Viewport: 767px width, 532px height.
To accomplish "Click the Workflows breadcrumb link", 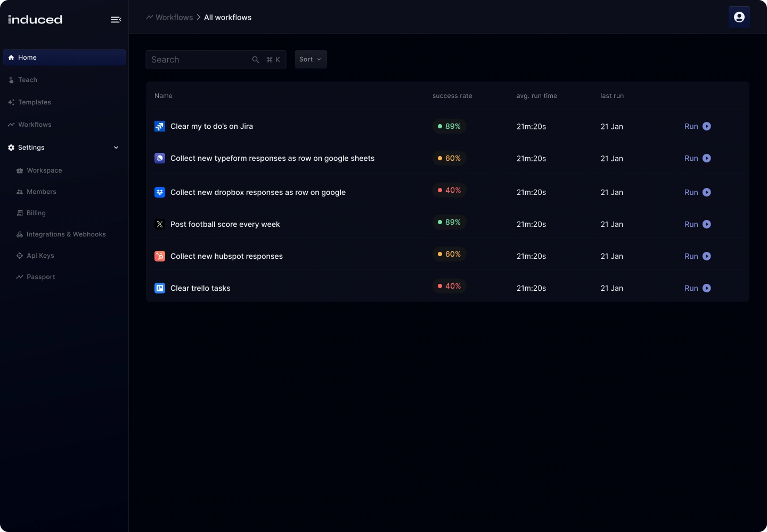I will coord(174,18).
